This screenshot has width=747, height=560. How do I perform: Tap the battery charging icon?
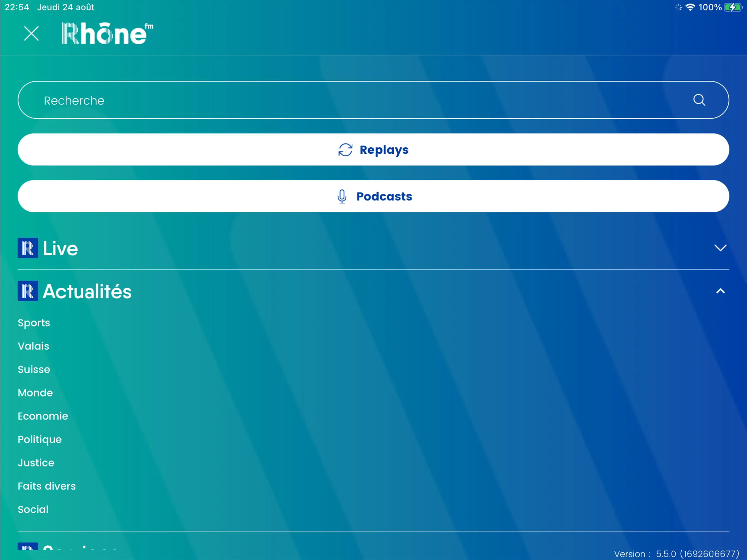tap(734, 7)
